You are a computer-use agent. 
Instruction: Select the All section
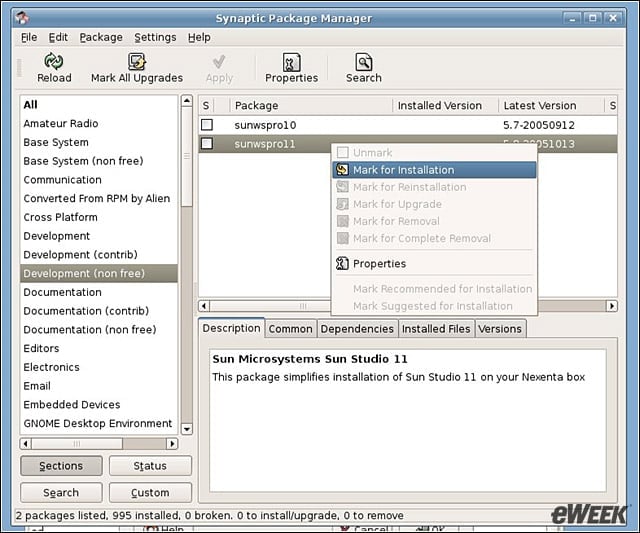[99, 104]
